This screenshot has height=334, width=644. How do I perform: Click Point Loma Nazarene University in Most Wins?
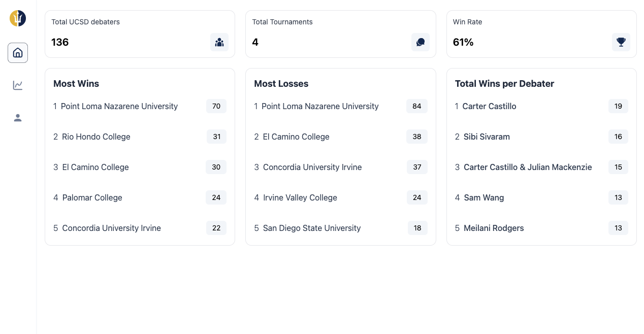[x=119, y=106]
